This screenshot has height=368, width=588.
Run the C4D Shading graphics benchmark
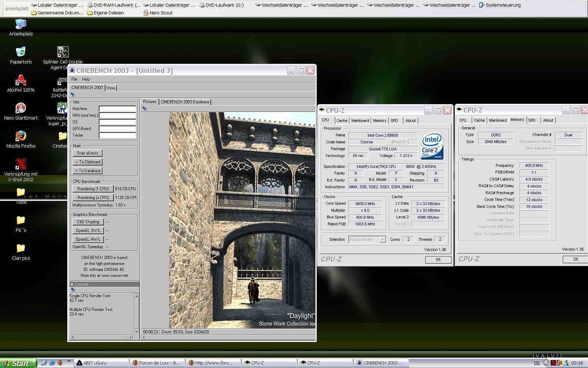tap(88, 222)
